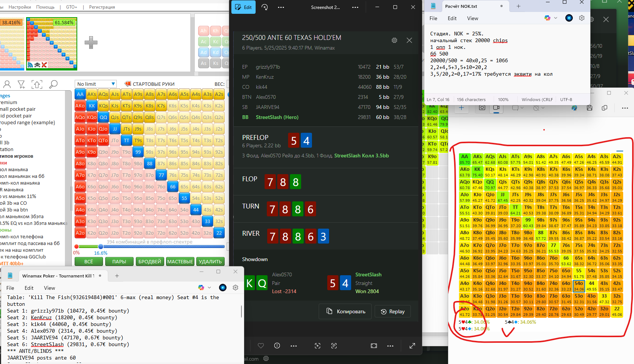Expand Copilot chevron in Расчёт NOK Notepad
This screenshot has width=634, height=364.
(556, 18)
